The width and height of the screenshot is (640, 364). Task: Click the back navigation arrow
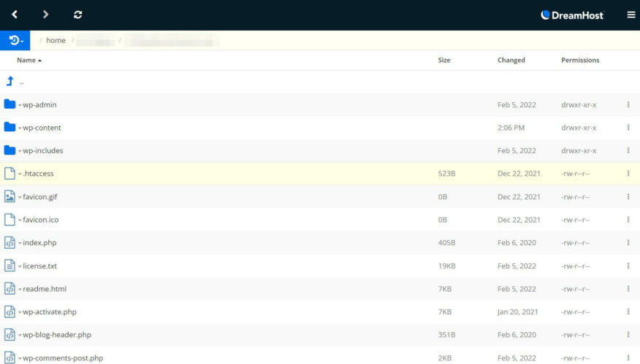pyautogui.click(x=15, y=15)
